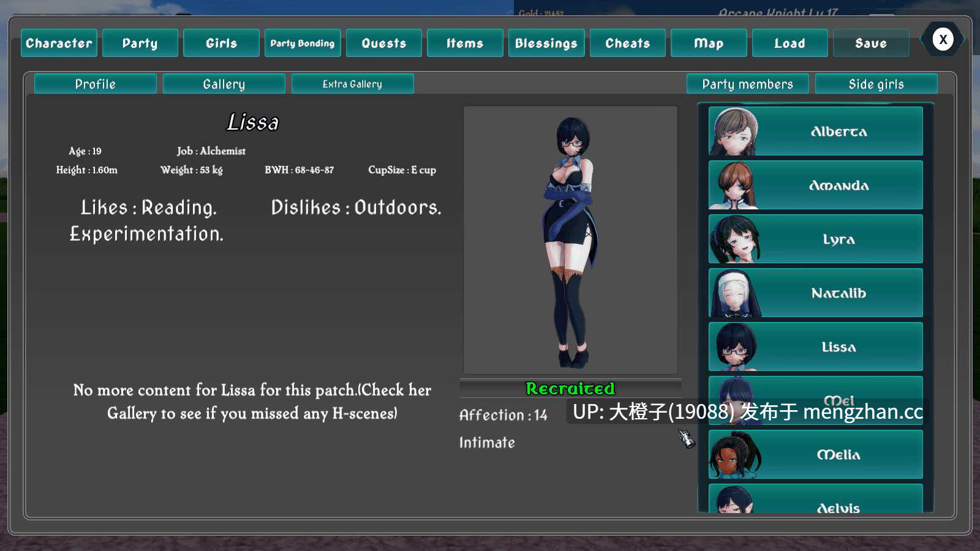Click the green Recruited status label
Image resolution: width=980 pixels, height=551 pixels.
[x=570, y=389]
